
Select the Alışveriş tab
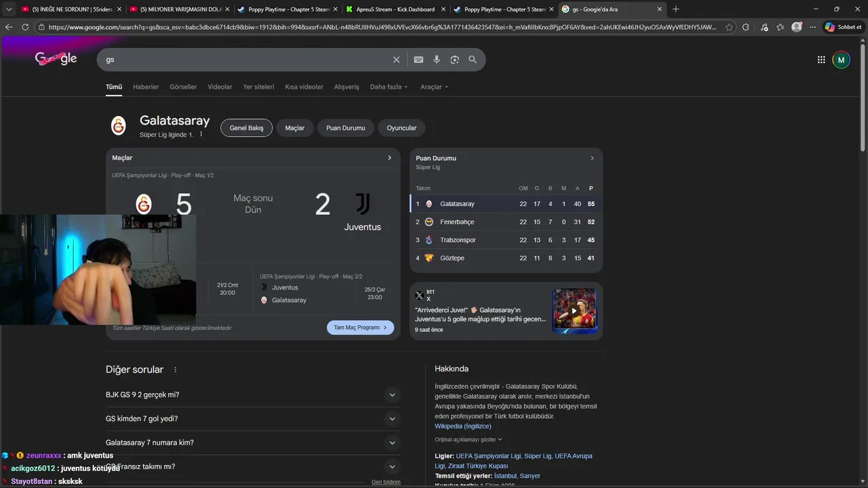point(347,87)
